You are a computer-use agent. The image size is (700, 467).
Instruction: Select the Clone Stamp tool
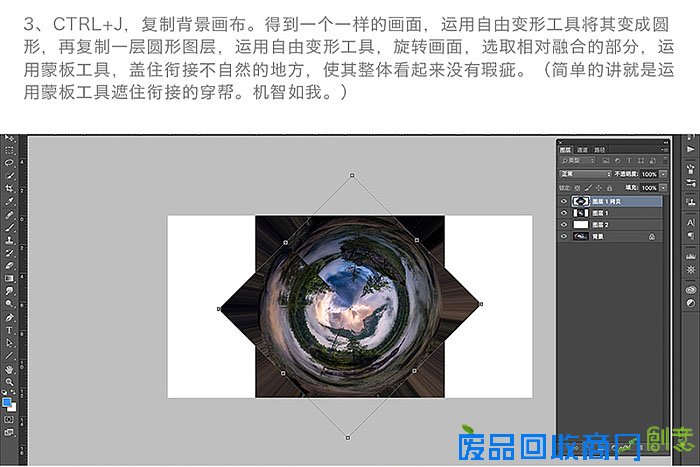(9, 240)
